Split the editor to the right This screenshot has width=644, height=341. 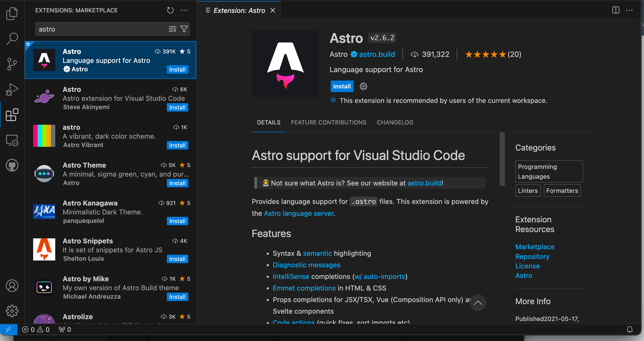(x=616, y=10)
